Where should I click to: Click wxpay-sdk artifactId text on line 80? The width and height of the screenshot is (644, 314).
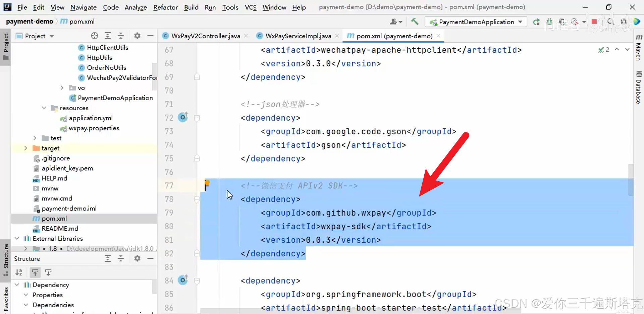(x=343, y=227)
